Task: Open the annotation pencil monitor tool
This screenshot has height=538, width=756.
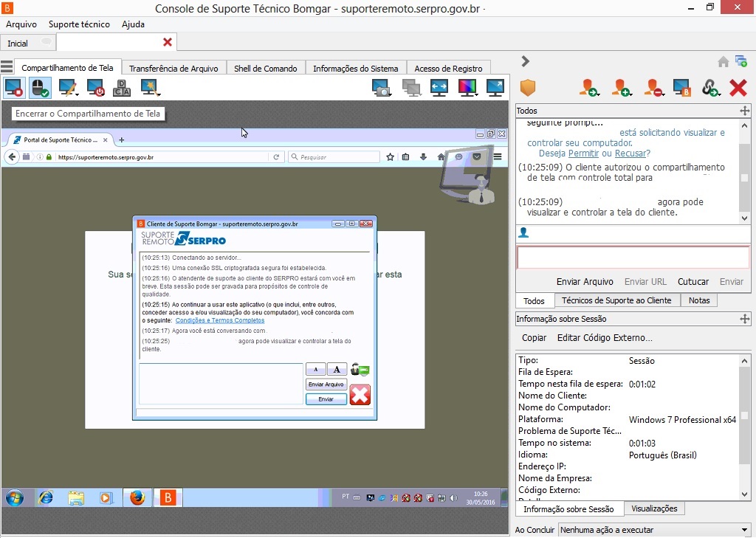Action: coord(68,88)
